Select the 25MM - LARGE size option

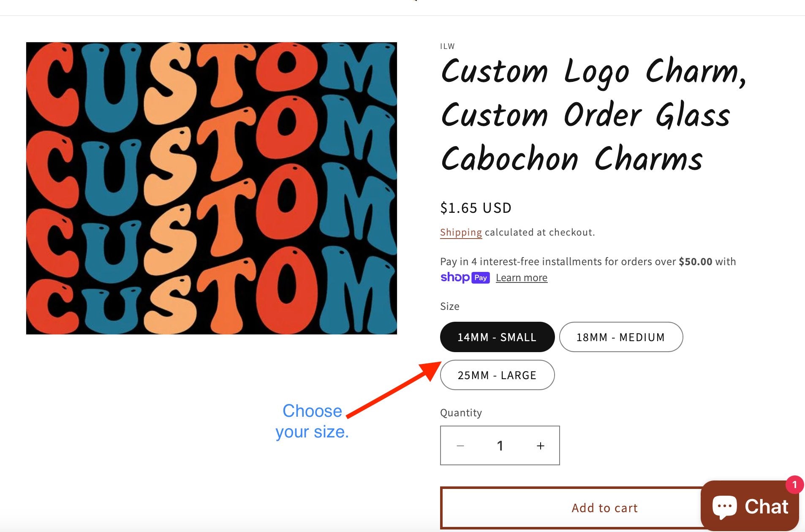tap(497, 375)
